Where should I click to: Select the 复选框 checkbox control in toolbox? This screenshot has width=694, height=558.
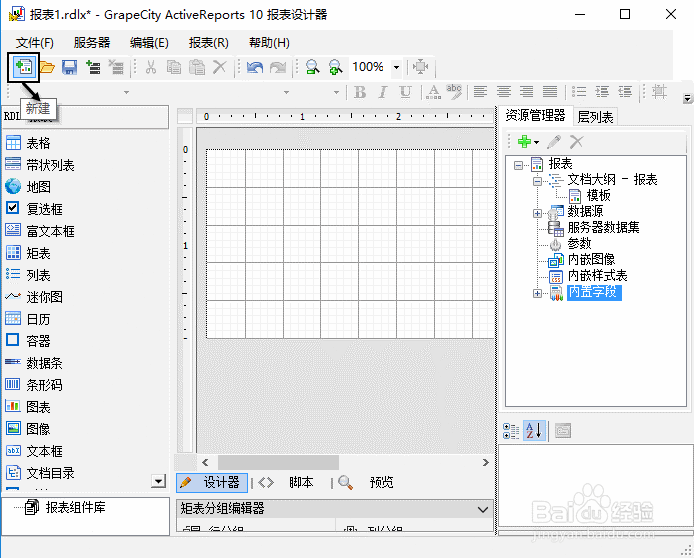[34, 209]
